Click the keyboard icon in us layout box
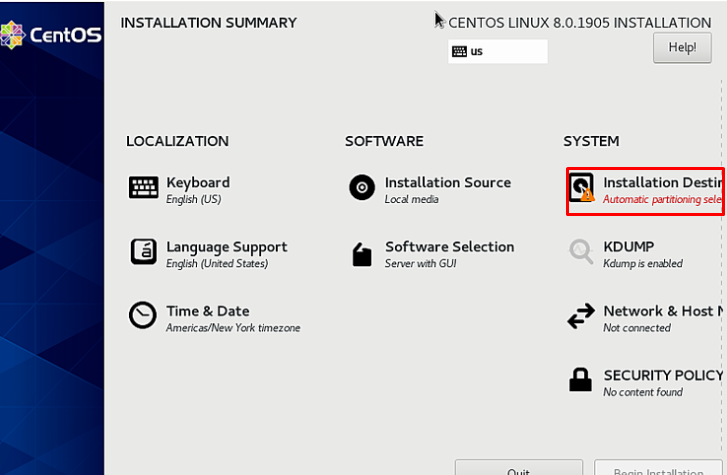This screenshot has height=475, width=727. (x=459, y=51)
